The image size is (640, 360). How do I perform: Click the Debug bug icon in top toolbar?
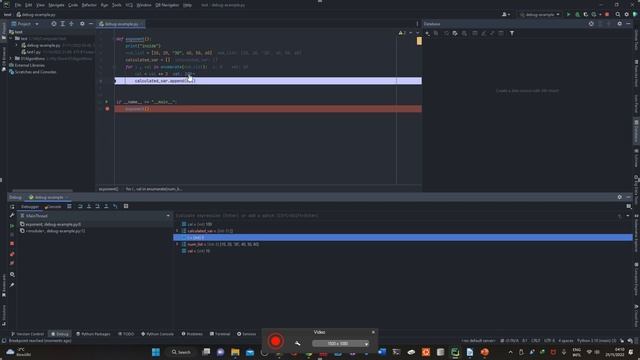[577, 15]
